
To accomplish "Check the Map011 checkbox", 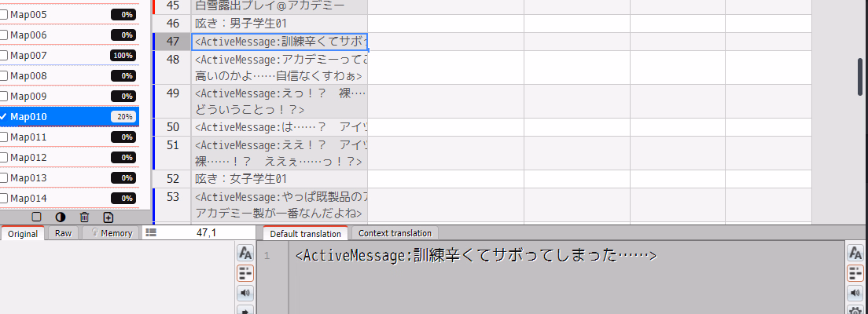I will (4, 137).
